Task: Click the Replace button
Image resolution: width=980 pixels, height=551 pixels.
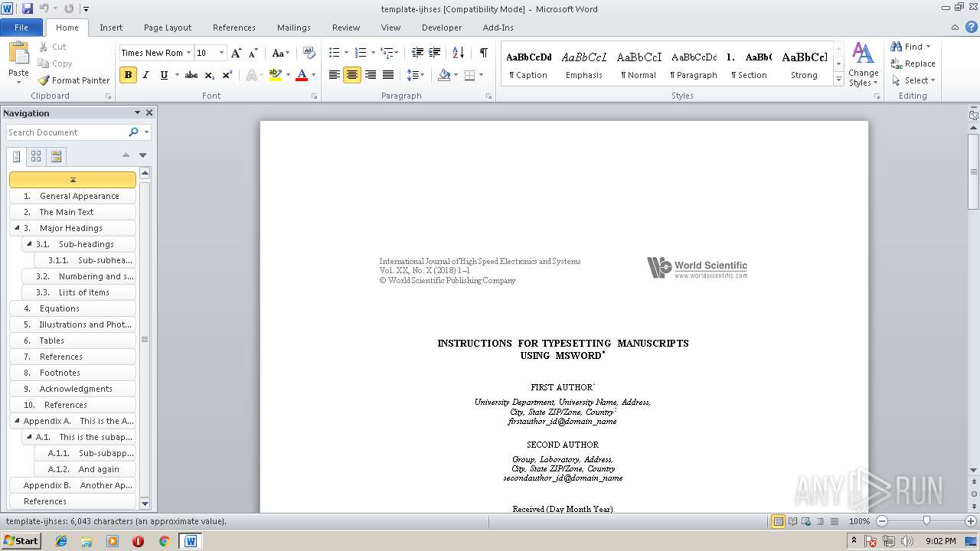Action: coord(913,64)
